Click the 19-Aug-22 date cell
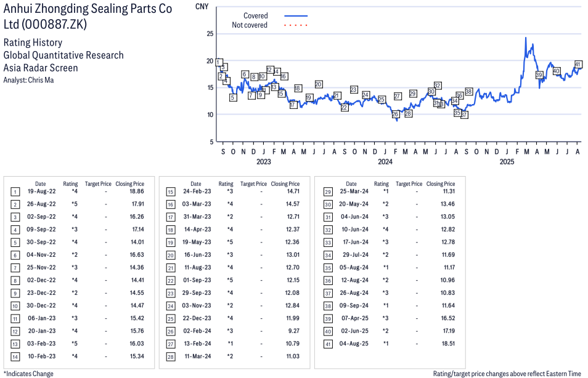This screenshot has width=588, height=378. pos(42,191)
